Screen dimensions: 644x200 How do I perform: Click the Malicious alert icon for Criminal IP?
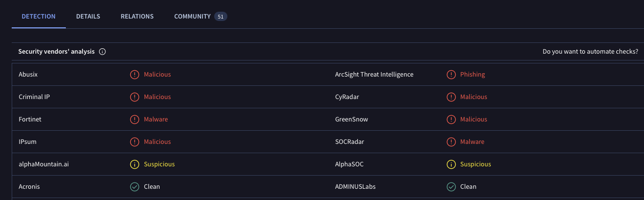point(135,97)
